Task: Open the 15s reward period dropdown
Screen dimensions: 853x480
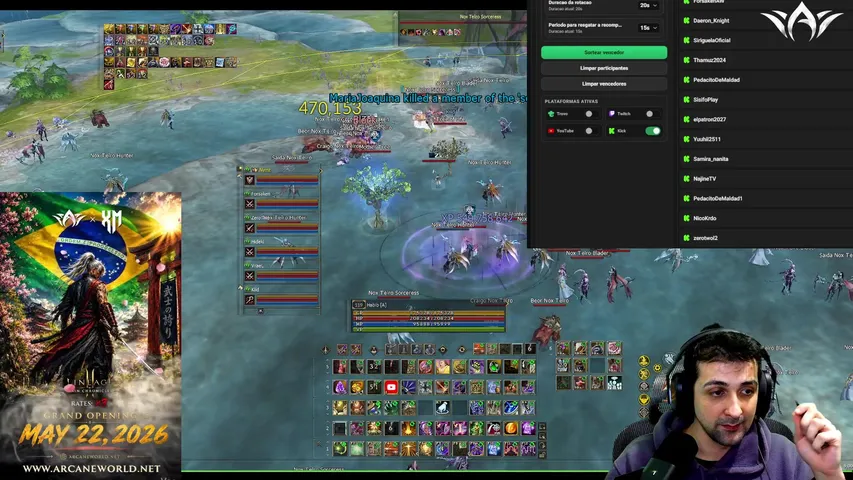Action: [x=648, y=27]
